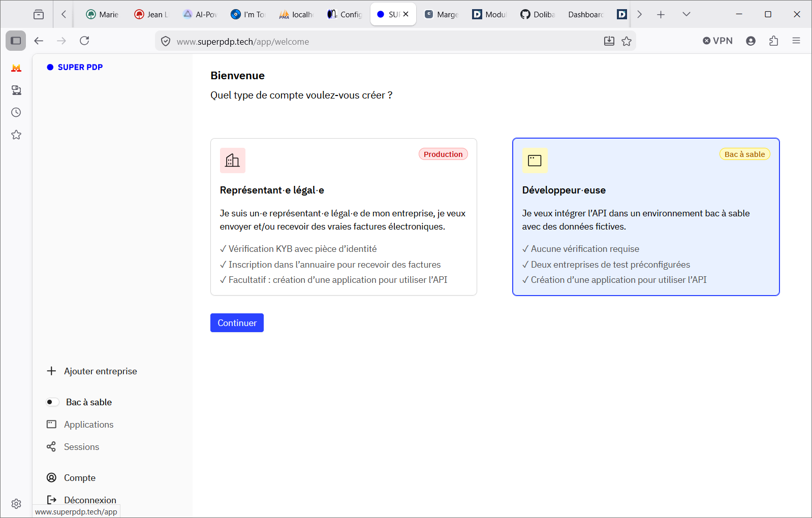The height and width of the screenshot is (518, 812).
Task: Open the browser history clock icon
Action: pos(16,112)
